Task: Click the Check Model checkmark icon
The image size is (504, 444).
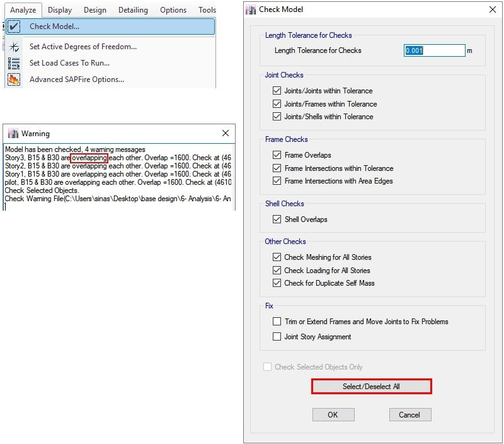Action: (14, 26)
